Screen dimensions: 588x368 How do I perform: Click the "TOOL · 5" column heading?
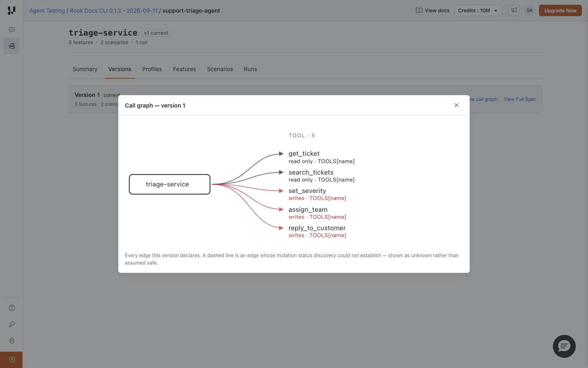pos(302,136)
